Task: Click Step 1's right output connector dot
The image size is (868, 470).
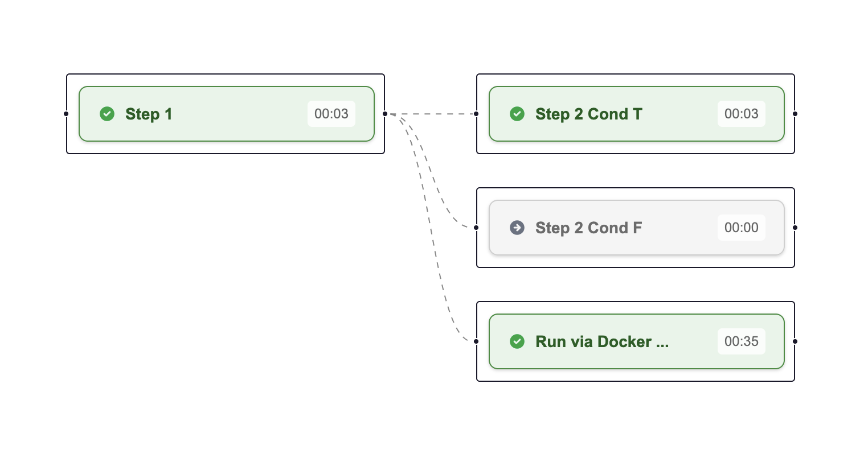Action: (385, 114)
